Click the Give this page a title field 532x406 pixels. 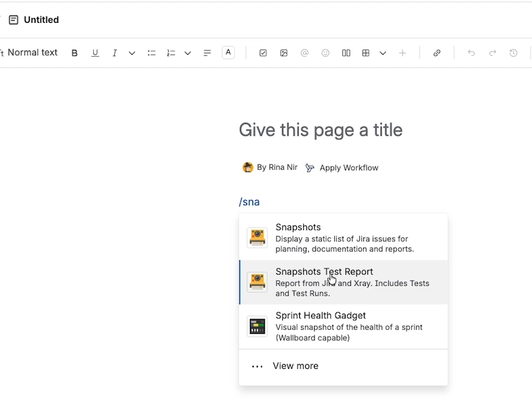(321, 129)
